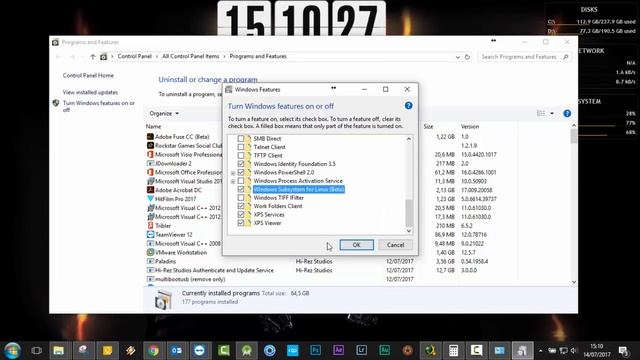
Task: Show hidden system tray icons
Action: (x=540, y=351)
